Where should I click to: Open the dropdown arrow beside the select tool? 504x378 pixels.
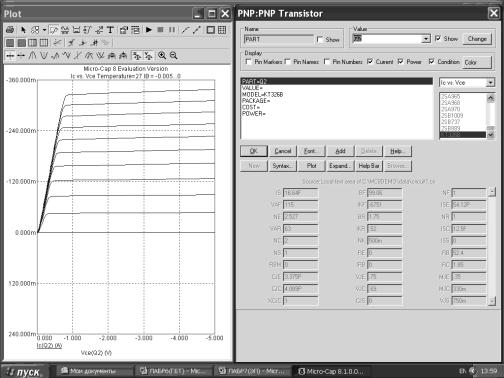click(x=44, y=30)
